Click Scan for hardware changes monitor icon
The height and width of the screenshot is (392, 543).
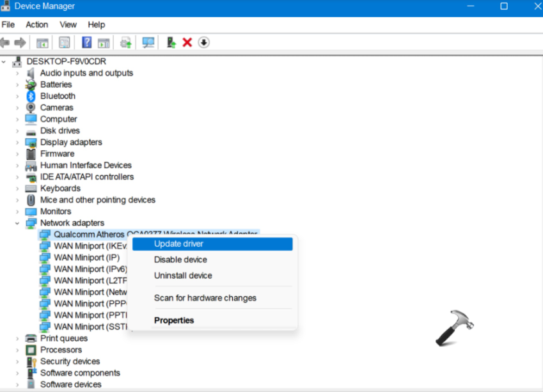[x=148, y=43]
